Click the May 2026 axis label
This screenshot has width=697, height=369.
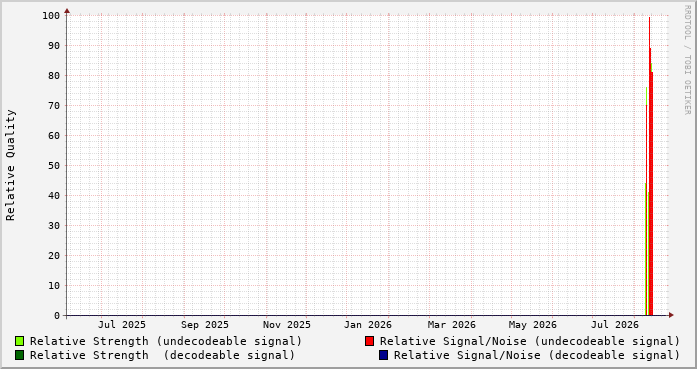533,325
